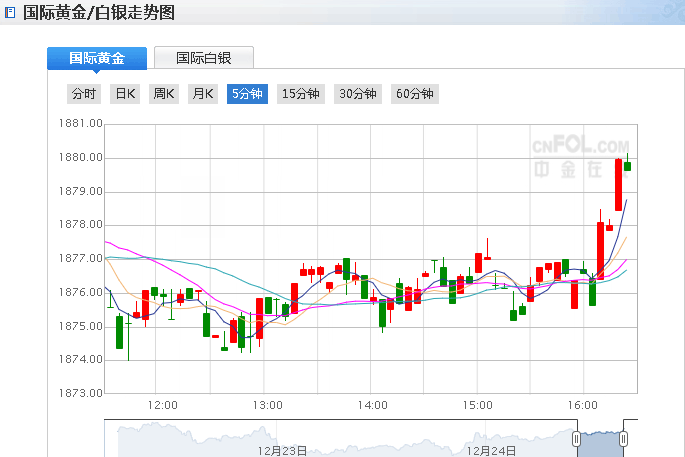This screenshot has height=457, width=685.
Task: Select the 30分钟 interval
Action: [358, 94]
